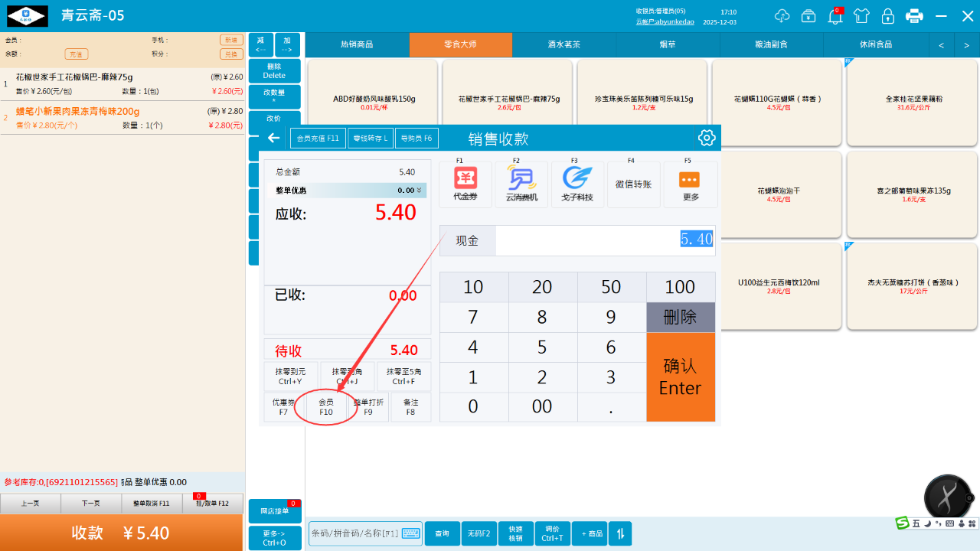Click the cloud sync icon in title bar
Screen dimensions: 980x551
click(782, 16)
